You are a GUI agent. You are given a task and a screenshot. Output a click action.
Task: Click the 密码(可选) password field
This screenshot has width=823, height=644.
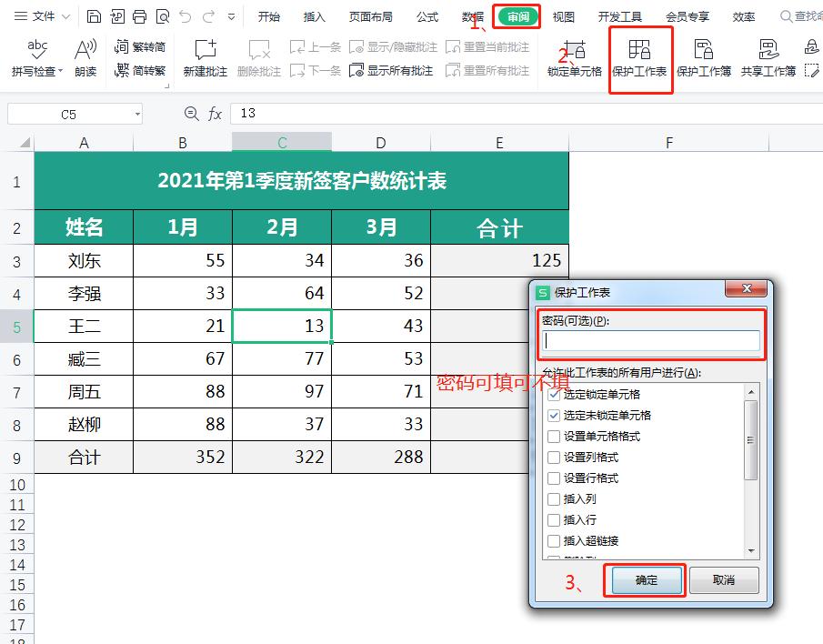point(651,340)
